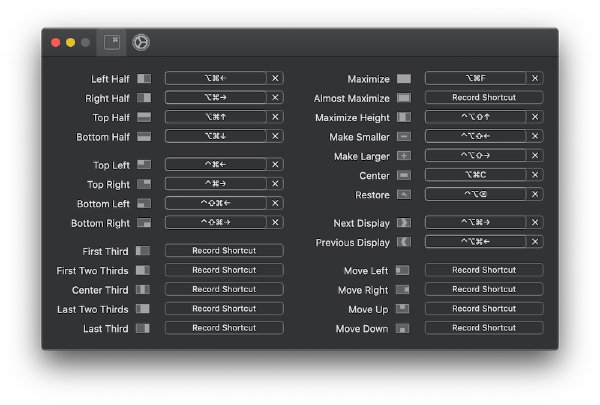This screenshot has height=405, width=600.
Task: Click the Almost Maximize icon
Action: click(x=404, y=98)
